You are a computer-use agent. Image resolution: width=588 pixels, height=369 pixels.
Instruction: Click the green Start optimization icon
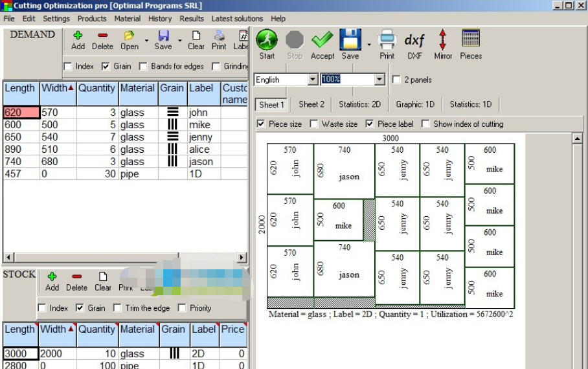pos(267,40)
